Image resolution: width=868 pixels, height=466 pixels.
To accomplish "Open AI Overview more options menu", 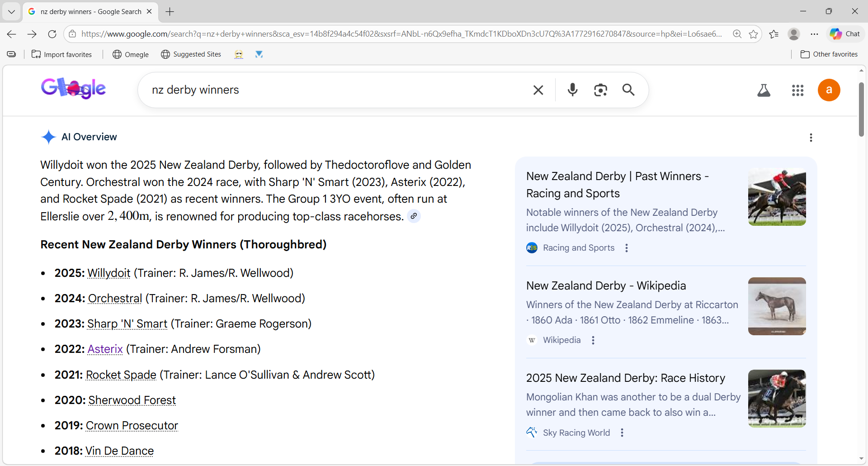I will tap(811, 138).
